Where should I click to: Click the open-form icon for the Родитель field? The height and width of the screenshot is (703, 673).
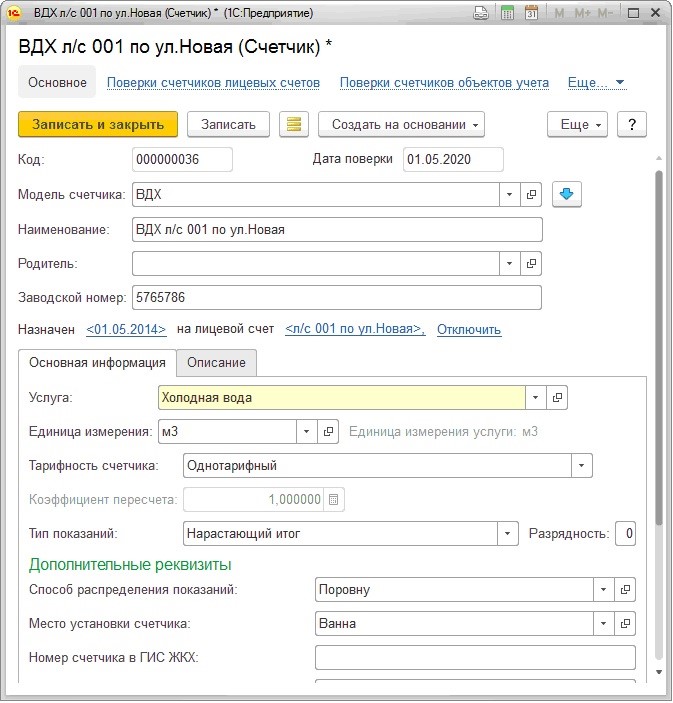pyautogui.click(x=532, y=264)
